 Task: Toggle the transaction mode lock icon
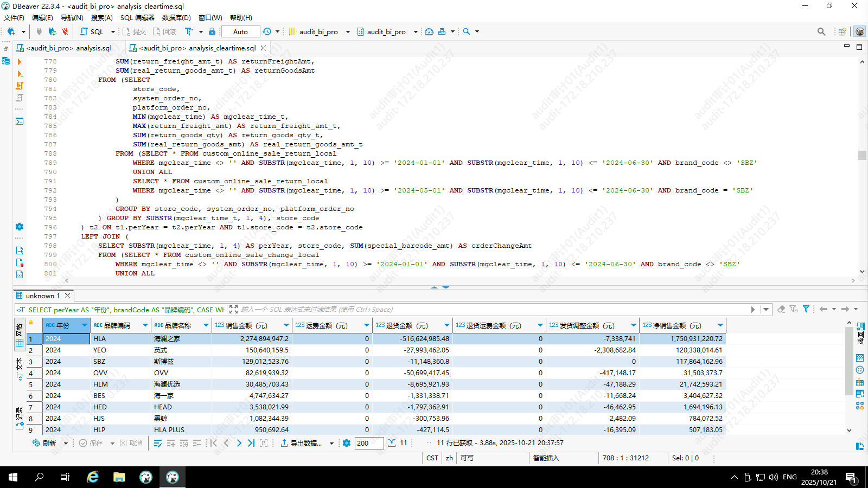212,32
